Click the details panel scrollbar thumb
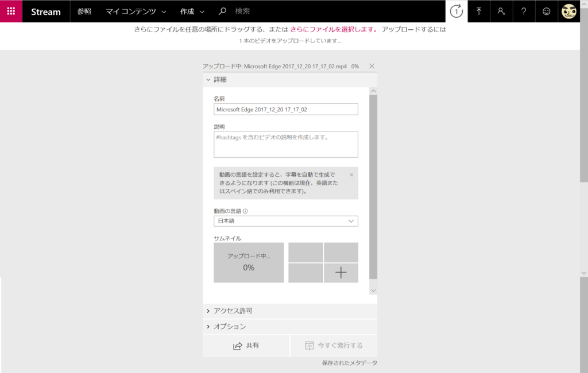The width and height of the screenshot is (588, 373). coord(373,187)
